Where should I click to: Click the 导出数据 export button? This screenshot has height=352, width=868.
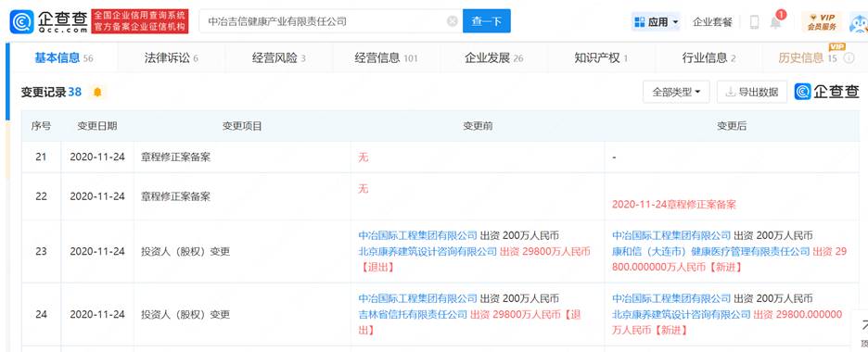coord(752,92)
